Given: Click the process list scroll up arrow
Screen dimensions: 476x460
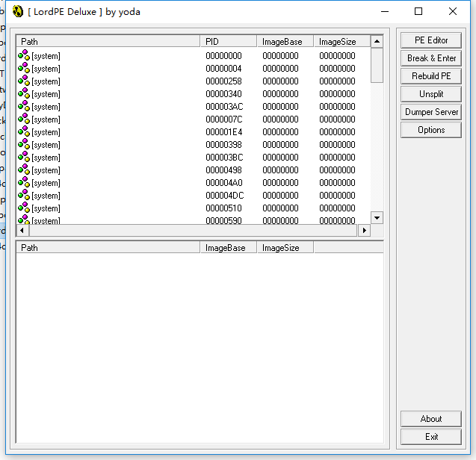Looking at the screenshot, I should click(377, 41).
